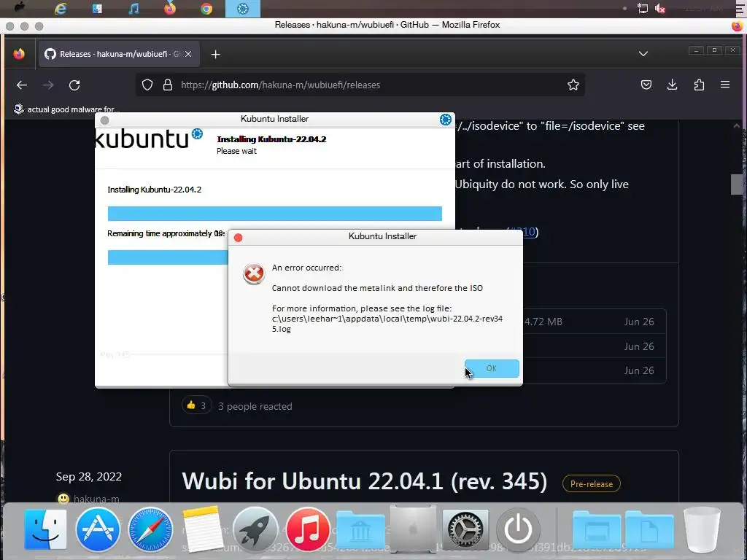Open App Store from the dock
The width and height of the screenshot is (747, 560).
point(98,529)
